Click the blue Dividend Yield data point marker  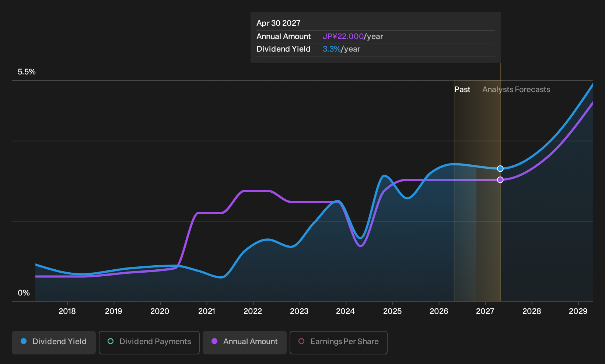500,169
